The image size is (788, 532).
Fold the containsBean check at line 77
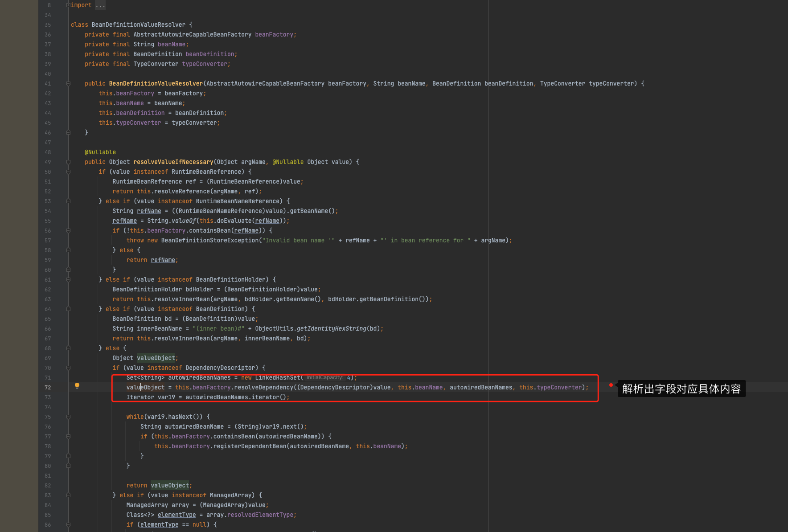(68, 436)
